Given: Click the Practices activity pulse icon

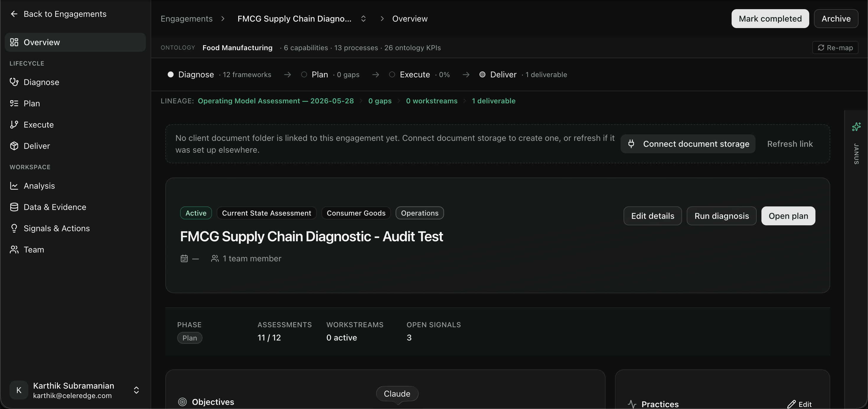Looking at the screenshot, I should pos(632,404).
